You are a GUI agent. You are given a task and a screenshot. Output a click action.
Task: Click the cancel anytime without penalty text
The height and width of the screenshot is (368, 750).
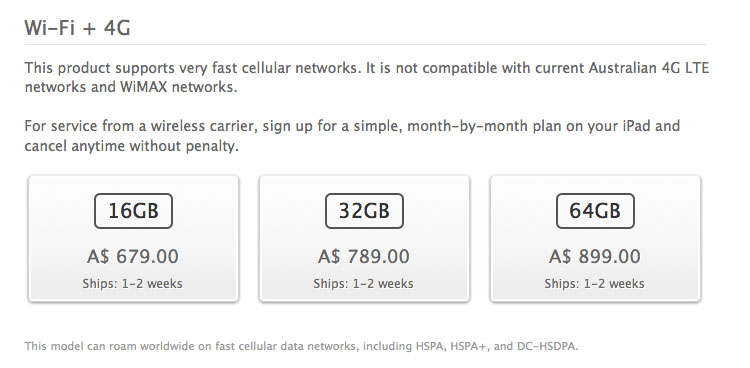(x=132, y=146)
